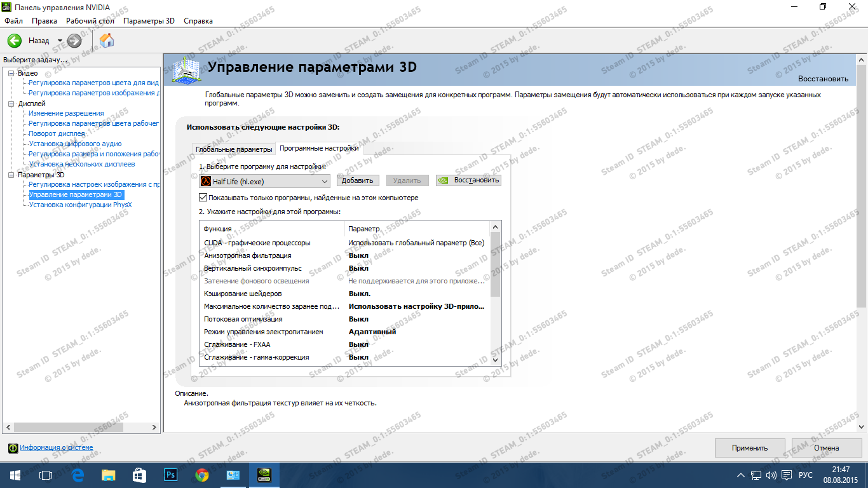The width and height of the screenshot is (868, 488).
Task: Click the green Back arrow icon
Action: 15,41
